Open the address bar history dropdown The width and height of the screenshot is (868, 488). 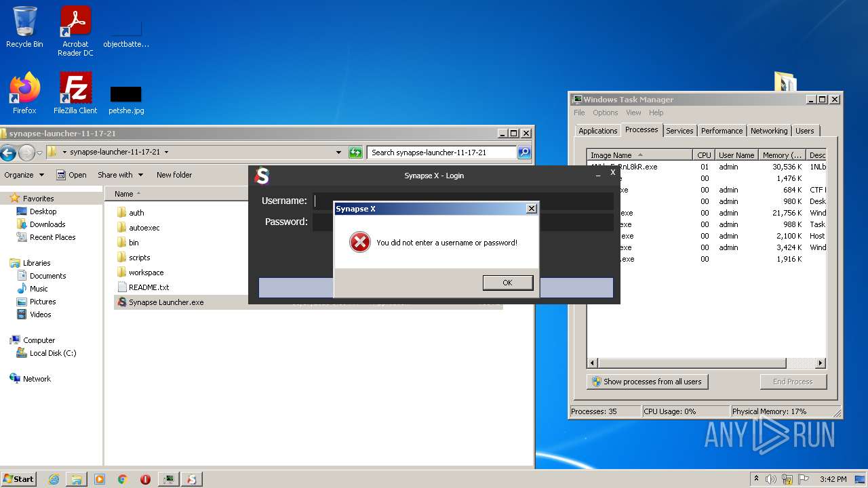339,152
